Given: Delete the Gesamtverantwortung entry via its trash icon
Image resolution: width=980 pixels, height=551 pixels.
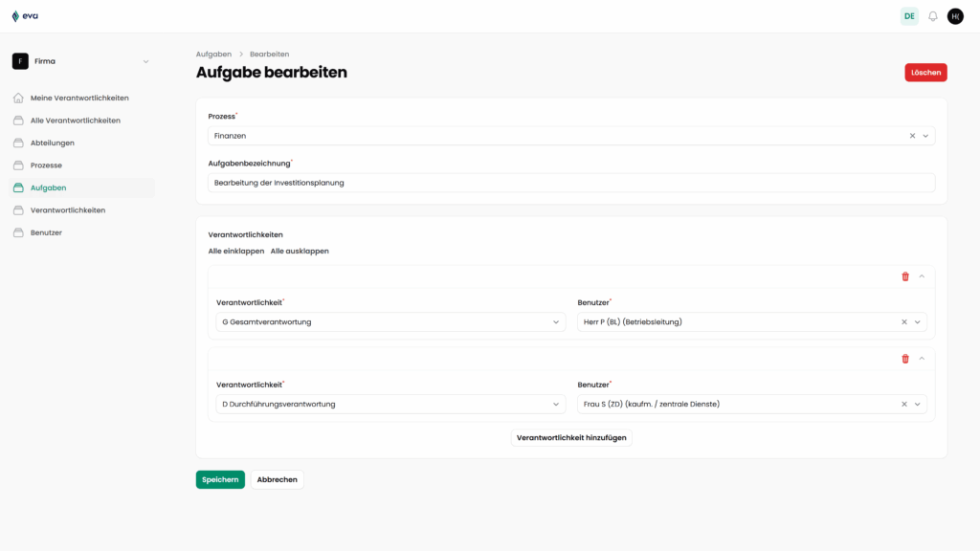Looking at the screenshot, I should [x=905, y=275].
